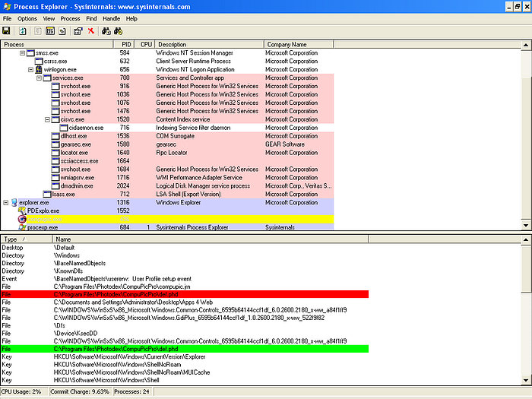The height and width of the screenshot is (399, 532).
Task: Open the process Properties toolbar icon
Action: tap(78, 31)
